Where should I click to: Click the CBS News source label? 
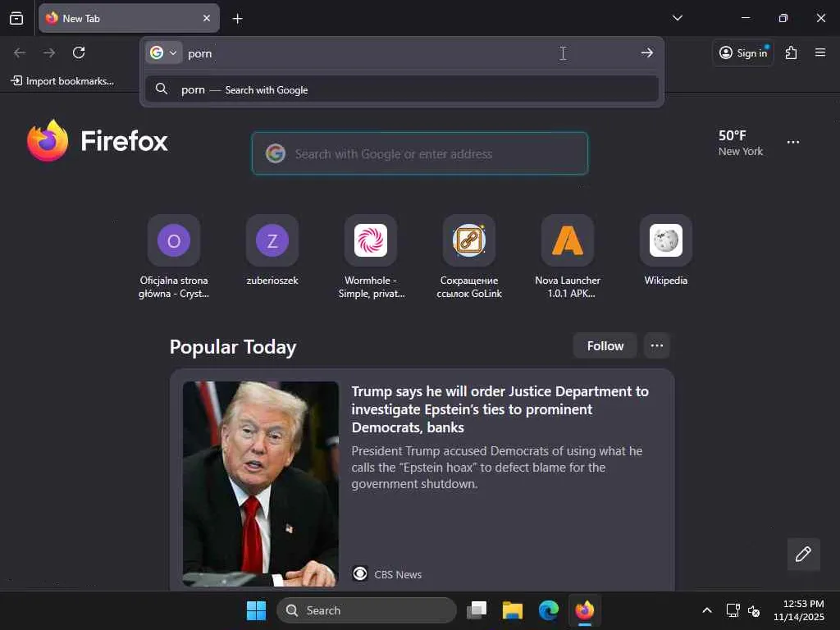tap(398, 574)
